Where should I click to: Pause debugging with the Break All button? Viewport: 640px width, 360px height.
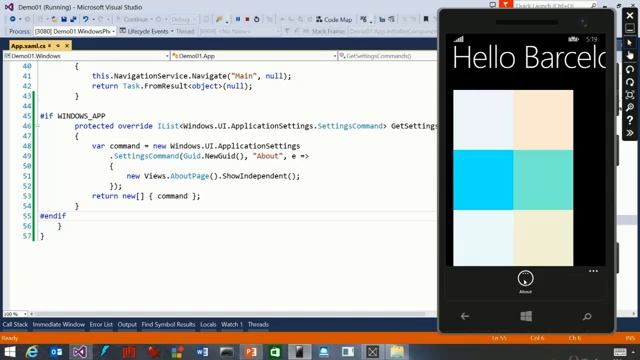coord(238,19)
